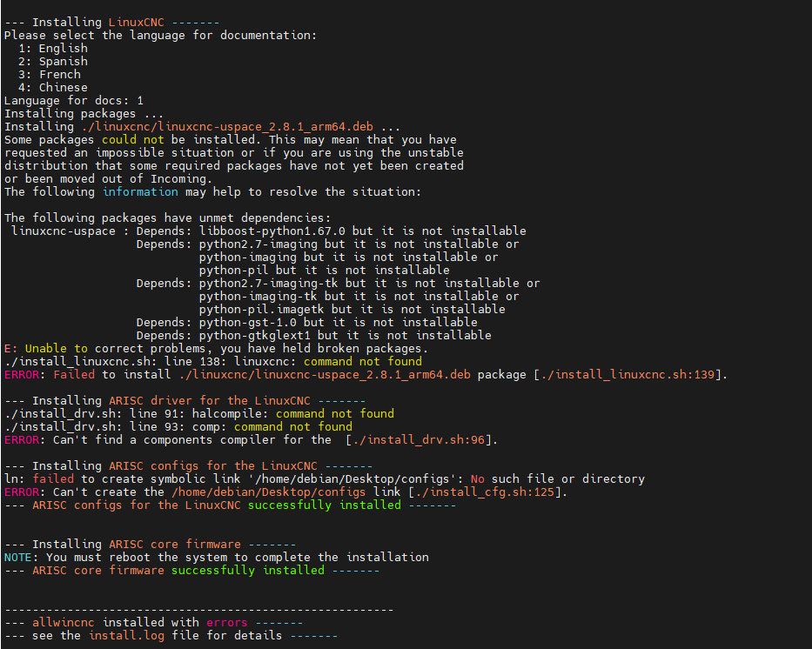Click the 'python2.7-imaging but it is not installable' line
The height and width of the screenshot is (649, 812).
tap(327, 244)
